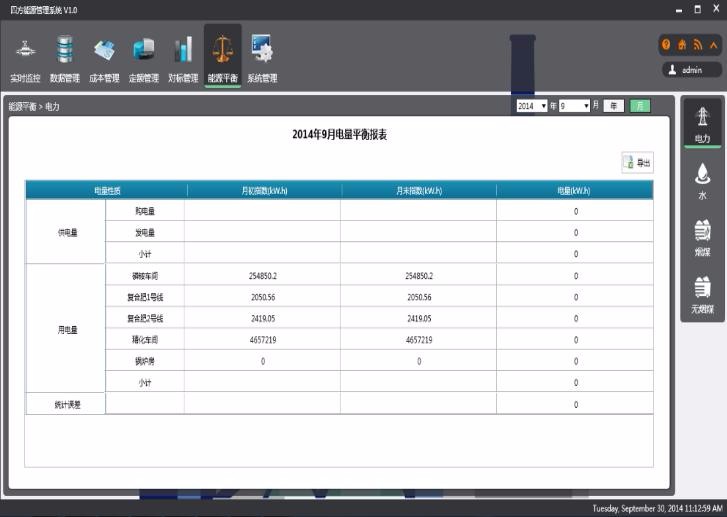The width and height of the screenshot is (727, 517).
Task: Select 小计 under the 用电量 group
Action: (145, 383)
